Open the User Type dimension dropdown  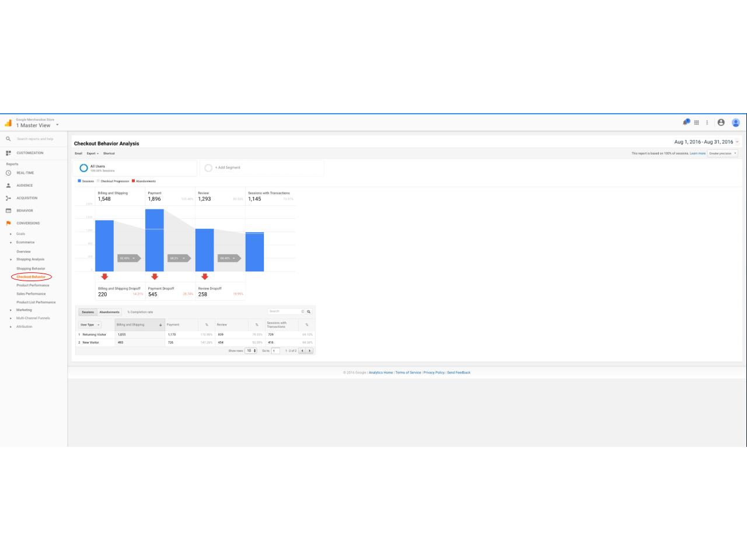[90, 324]
